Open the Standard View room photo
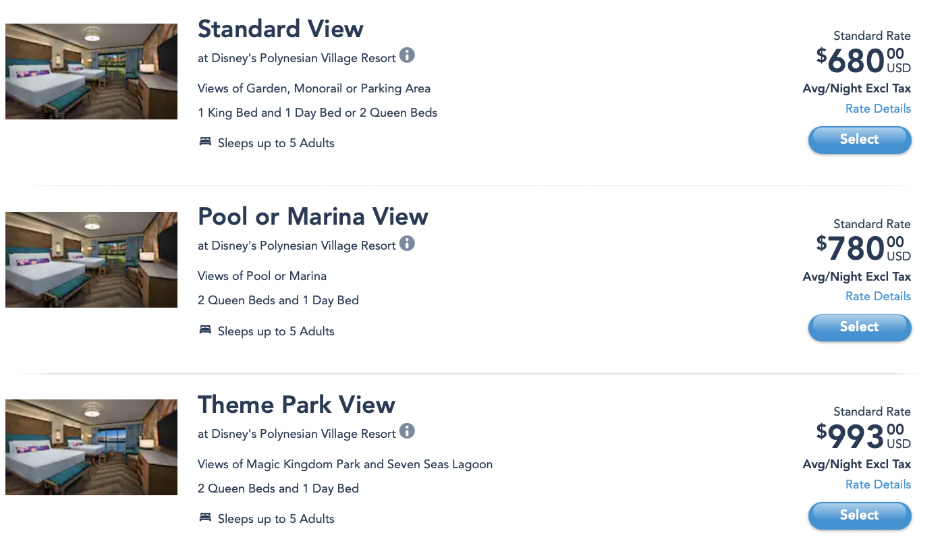 tap(91, 72)
